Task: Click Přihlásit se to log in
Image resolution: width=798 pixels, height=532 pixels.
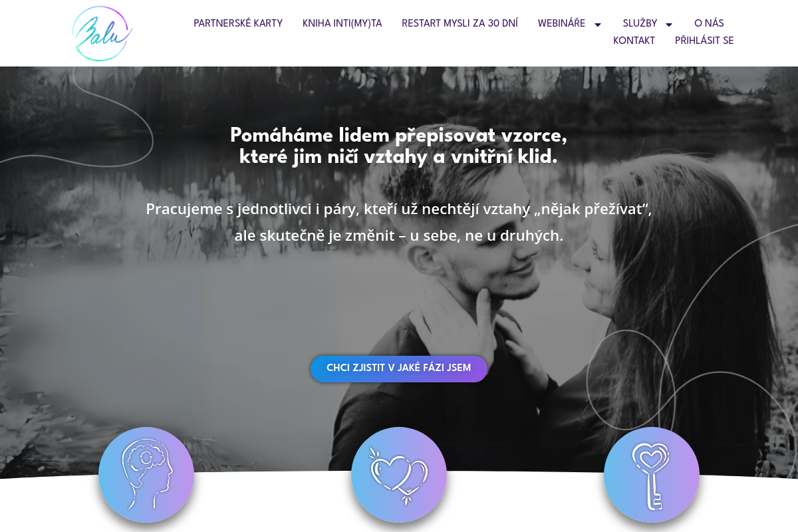Action: [x=704, y=41]
